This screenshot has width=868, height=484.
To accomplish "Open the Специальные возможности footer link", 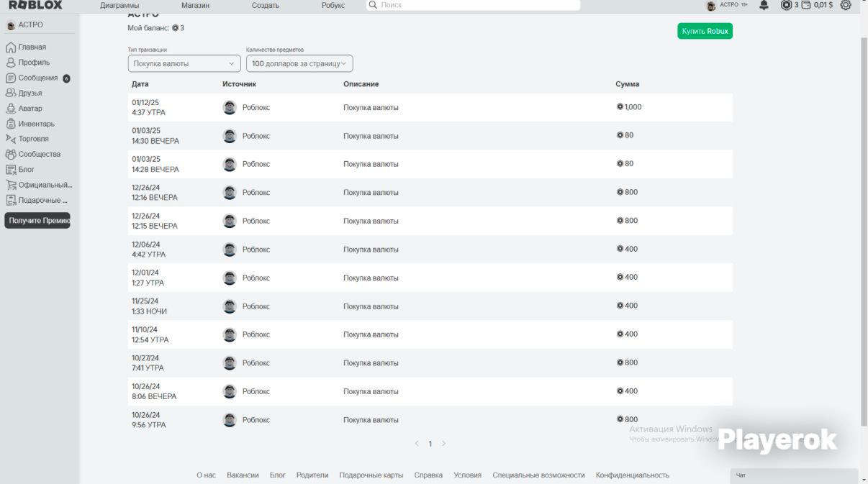I will pos(538,475).
